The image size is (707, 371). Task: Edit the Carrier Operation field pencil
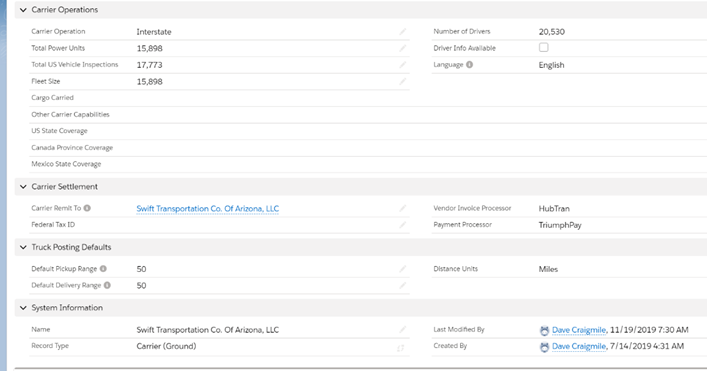click(x=402, y=32)
